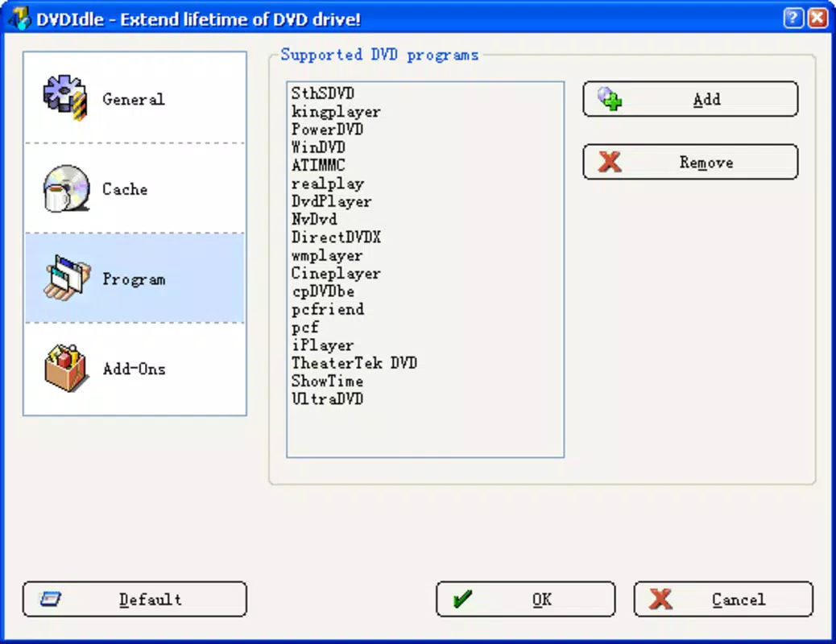Select iPlayer in the program list

tap(323, 345)
